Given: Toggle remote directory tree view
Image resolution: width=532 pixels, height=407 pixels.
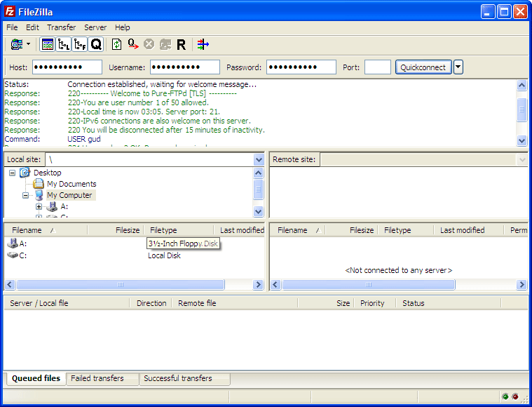Looking at the screenshot, I should coord(80,44).
